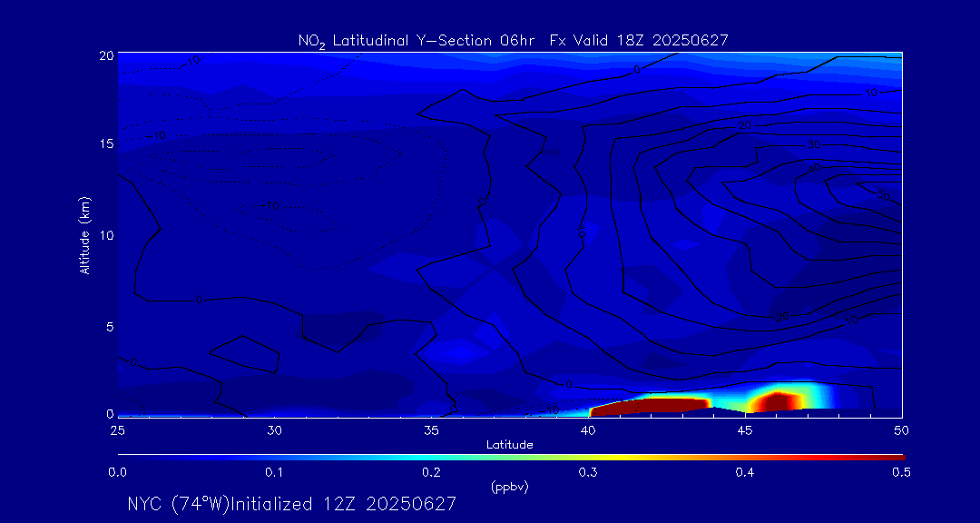Image resolution: width=980 pixels, height=523 pixels.
Task: Click the y-axis tick label 15
Action: (106, 143)
